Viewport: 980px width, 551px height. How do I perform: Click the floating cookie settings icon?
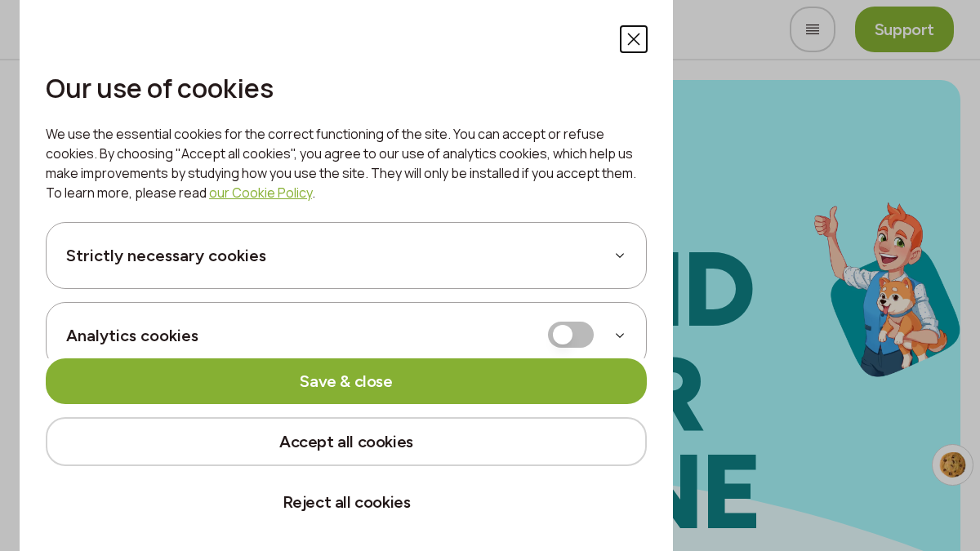coord(952,464)
